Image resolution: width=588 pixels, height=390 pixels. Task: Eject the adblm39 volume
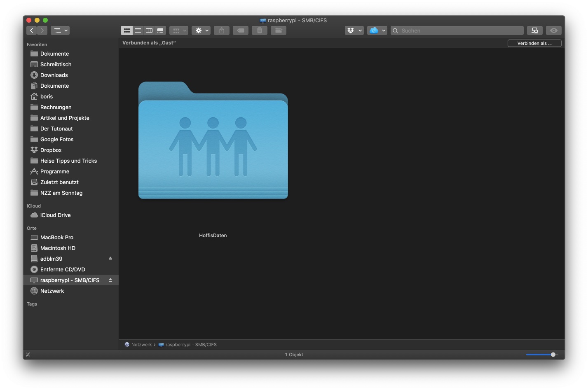110,259
